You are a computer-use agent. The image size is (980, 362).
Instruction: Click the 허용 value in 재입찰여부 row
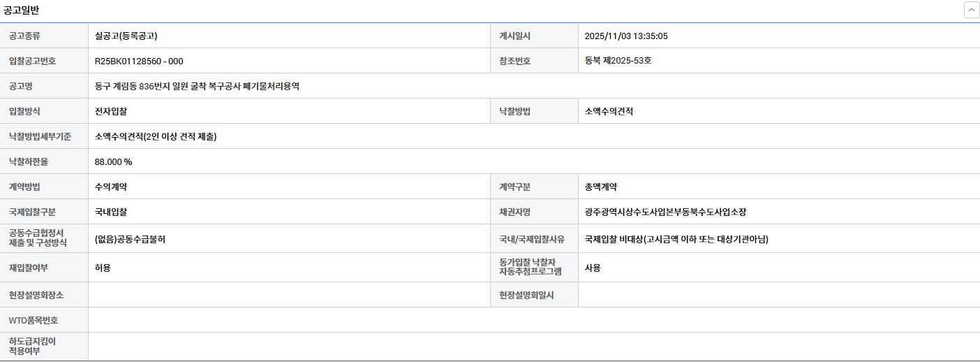click(x=103, y=268)
